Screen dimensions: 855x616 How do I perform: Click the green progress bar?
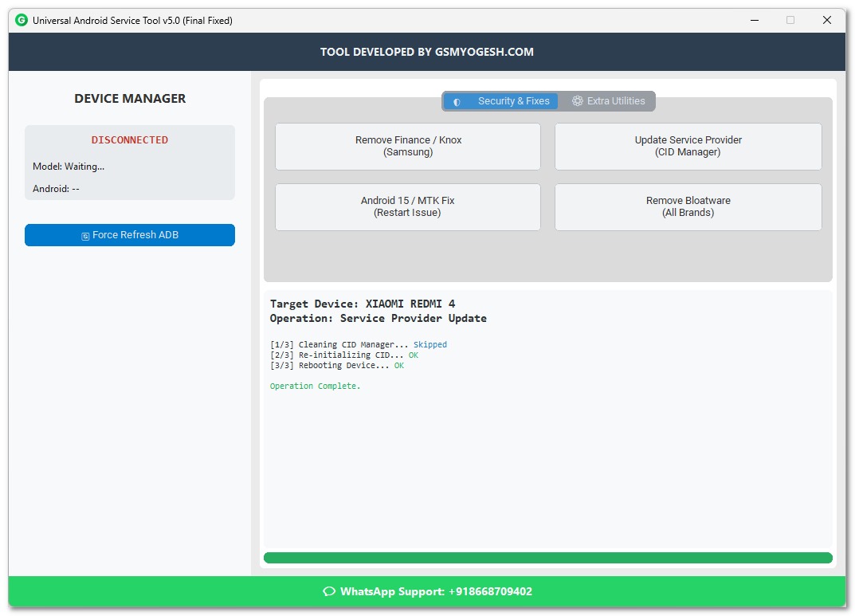547,558
